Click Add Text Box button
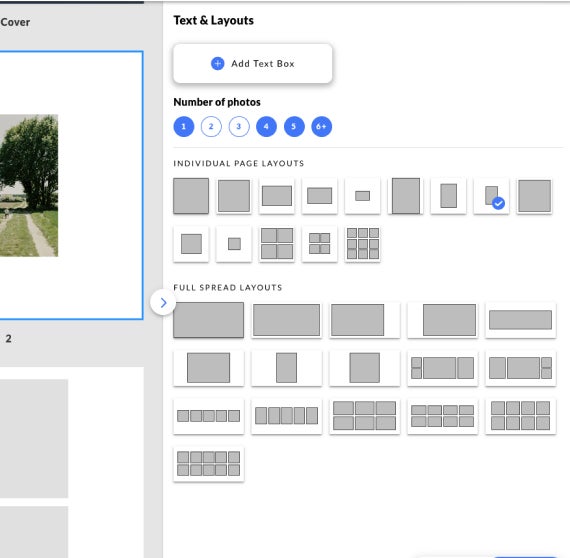570x558 pixels. tap(253, 64)
